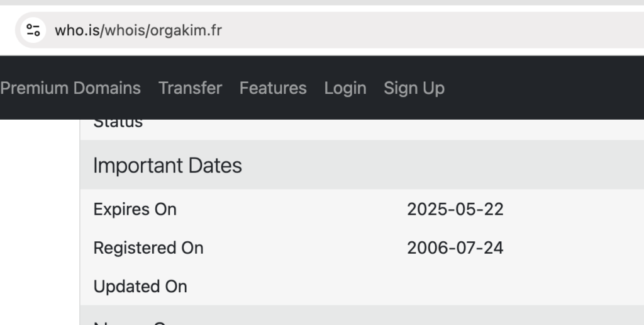Click the registration date 2006-07-24
Screen dimensions: 644x325
pyautogui.click(x=455, y=248)
